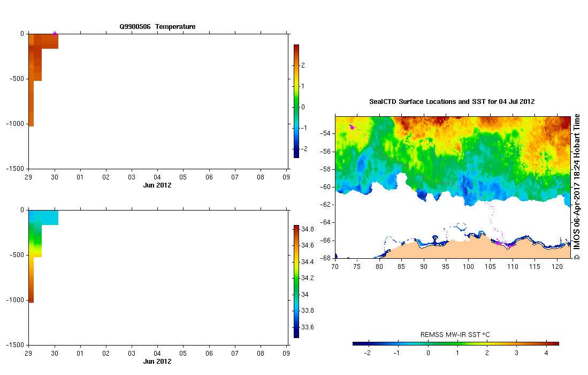Click the salinity color bar legend

click(296, 281)
